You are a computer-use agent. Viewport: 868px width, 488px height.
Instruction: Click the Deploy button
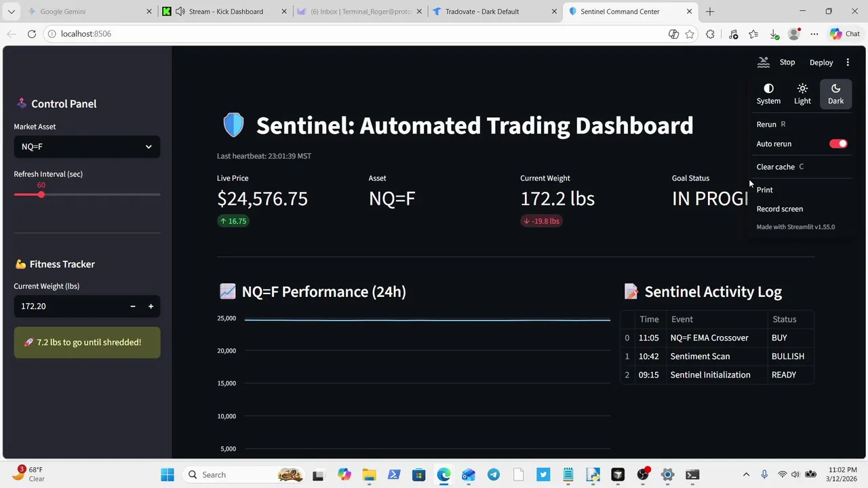point(821,62)
